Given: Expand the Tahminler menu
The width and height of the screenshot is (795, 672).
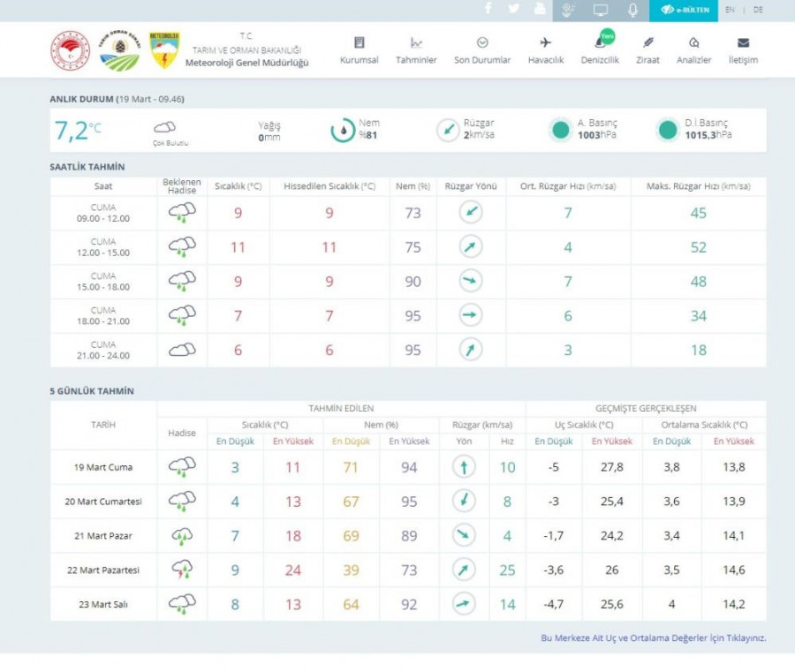Looking at the screenshot, I should click(416, 50).
